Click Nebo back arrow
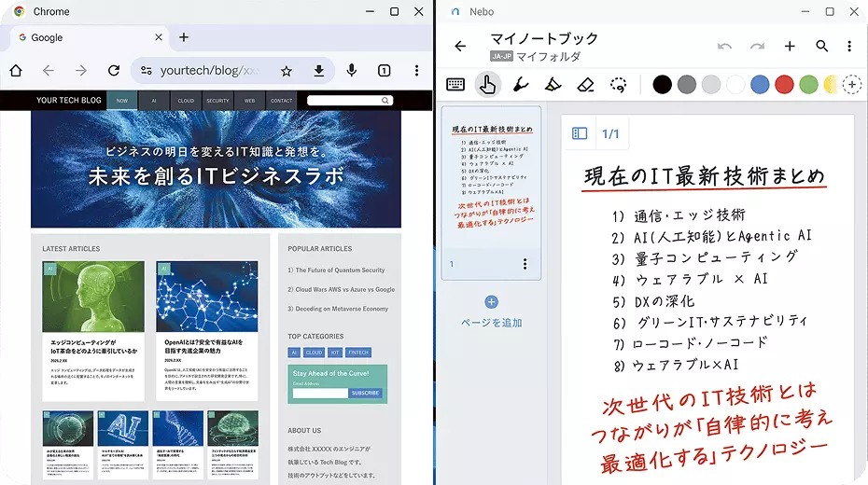The image size is (868, 485). tap(460, 46)
